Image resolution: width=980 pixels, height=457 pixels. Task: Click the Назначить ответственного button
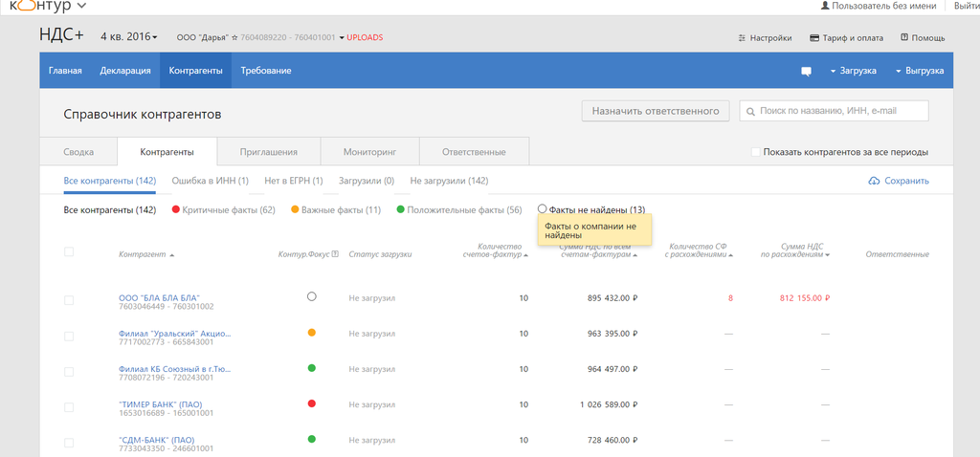pyautogui.click(x=656, y=111)
